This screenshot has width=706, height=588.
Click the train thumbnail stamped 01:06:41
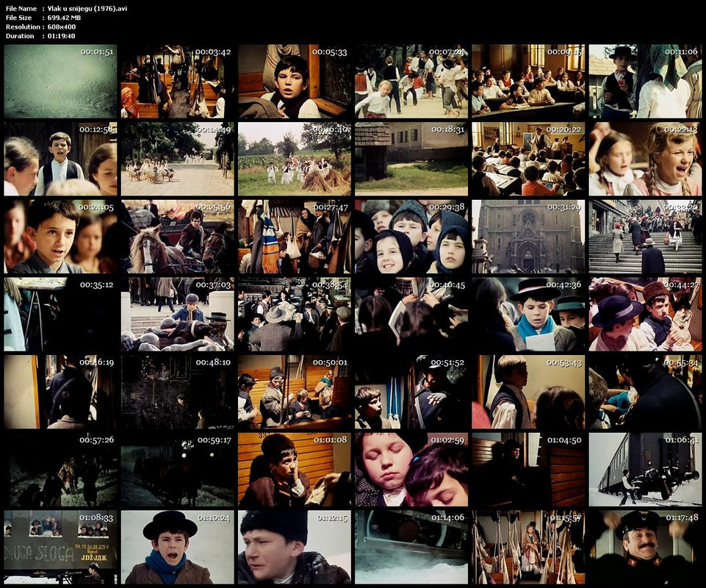coord(645,470)
